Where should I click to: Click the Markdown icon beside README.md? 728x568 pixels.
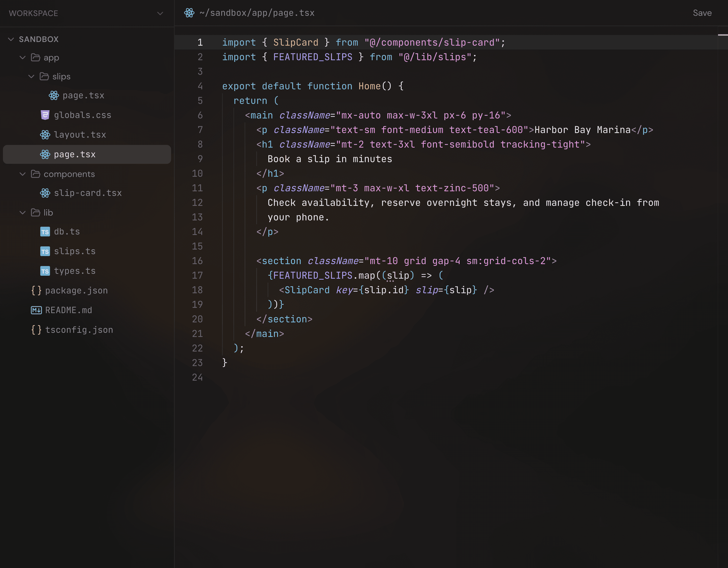[36, 310]
